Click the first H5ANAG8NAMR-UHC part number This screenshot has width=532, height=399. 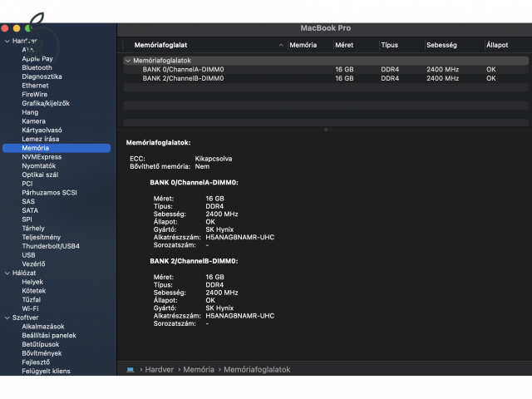tap(240, 238)
